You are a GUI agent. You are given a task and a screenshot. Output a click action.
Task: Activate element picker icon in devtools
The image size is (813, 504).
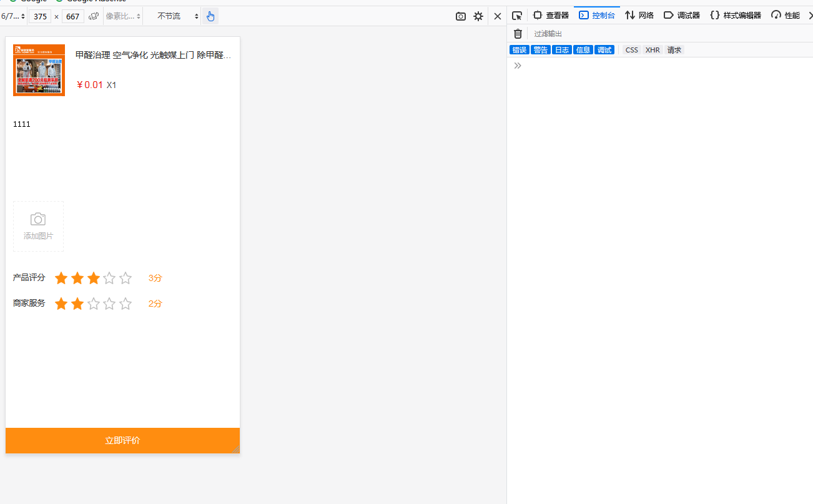point(517,16)
